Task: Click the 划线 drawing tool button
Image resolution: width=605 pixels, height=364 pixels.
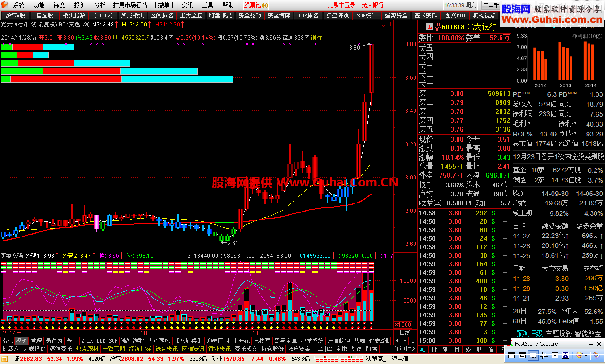Action: point(357,349)
